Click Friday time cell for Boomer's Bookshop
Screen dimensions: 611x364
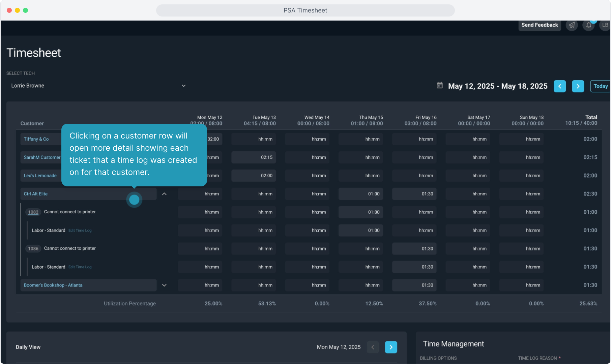pyautogui.click(x=414, y=285)
